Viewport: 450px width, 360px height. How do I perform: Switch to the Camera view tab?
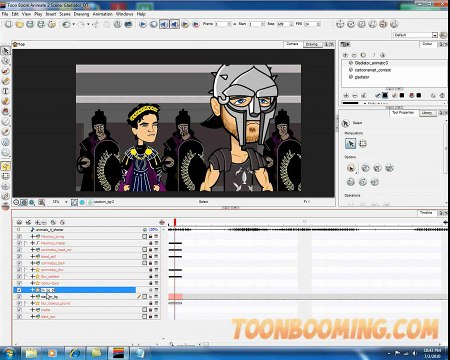click(x=292, y=44)
